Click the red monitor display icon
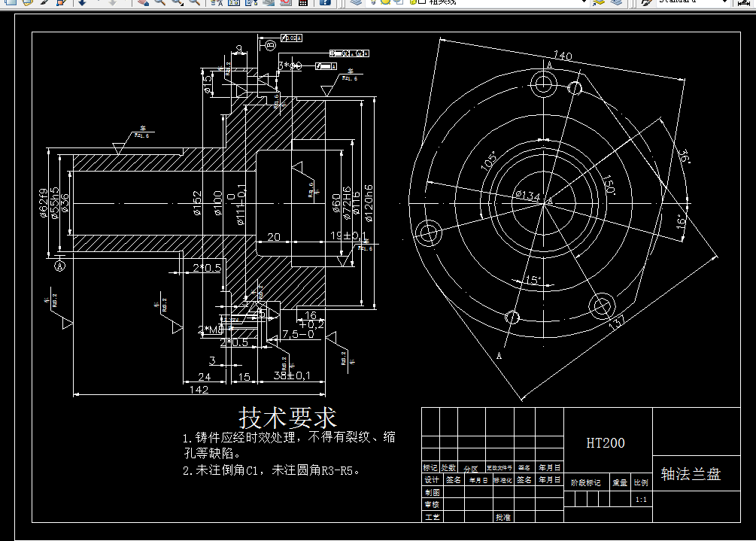756x541 pixels. click(x=283, y=5)
